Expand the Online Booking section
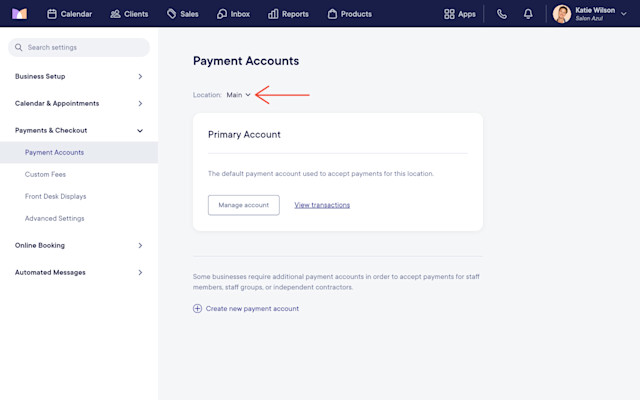Image resolution: width=640 pixels, height=400 pixels. 79,245
